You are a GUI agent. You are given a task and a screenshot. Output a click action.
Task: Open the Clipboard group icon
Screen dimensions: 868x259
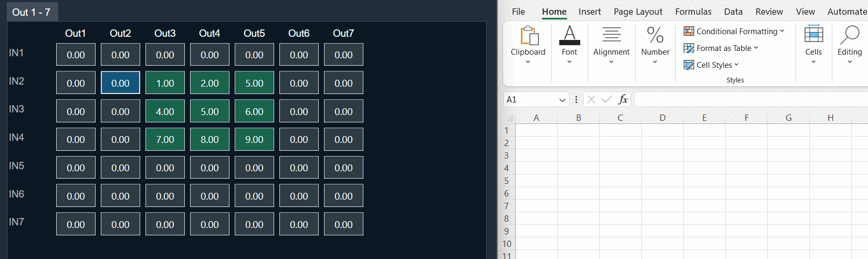click(x=529, y=36)
